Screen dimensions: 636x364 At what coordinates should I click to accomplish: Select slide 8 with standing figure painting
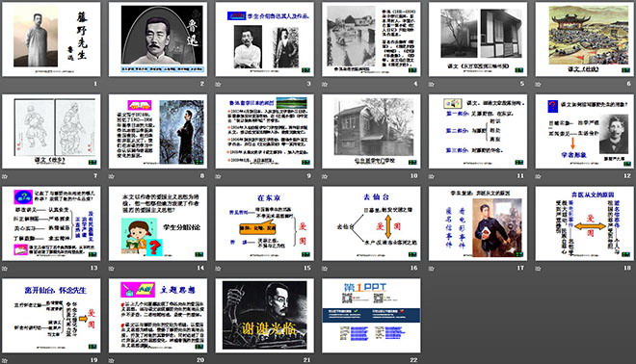(158, 131)
